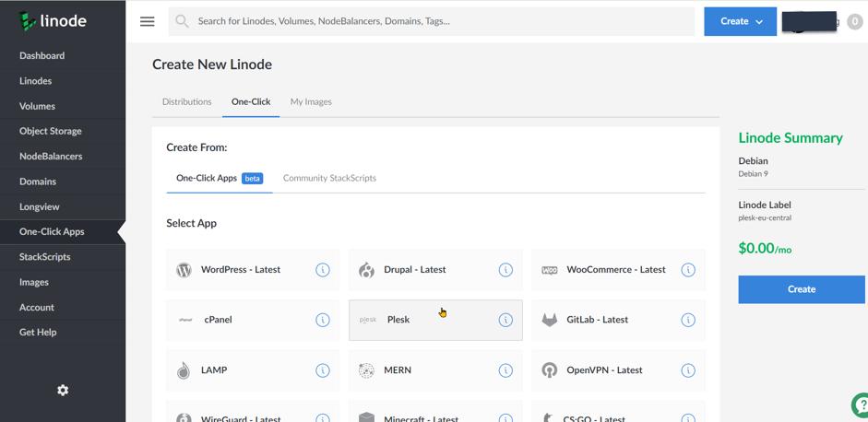Viewport: 868px width, 422px height.
Task: Click the GitLab fox logo icon
Action: pyautogui.click(x=549, y=320)
